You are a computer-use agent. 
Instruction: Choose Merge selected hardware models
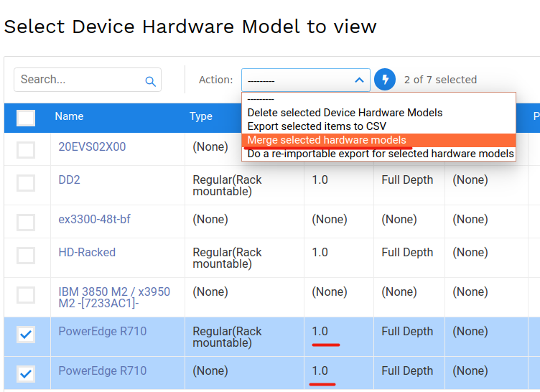[x=379, y=140]
